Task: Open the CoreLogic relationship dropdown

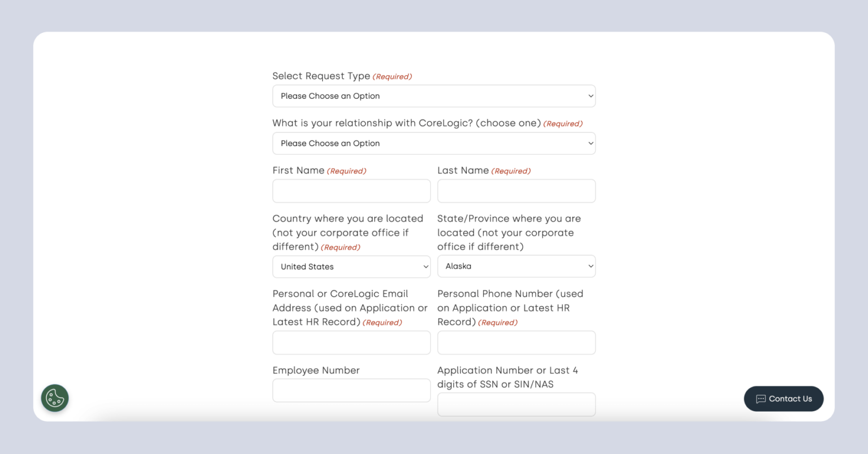Action: pyautogui.click(x=434, y=143)
